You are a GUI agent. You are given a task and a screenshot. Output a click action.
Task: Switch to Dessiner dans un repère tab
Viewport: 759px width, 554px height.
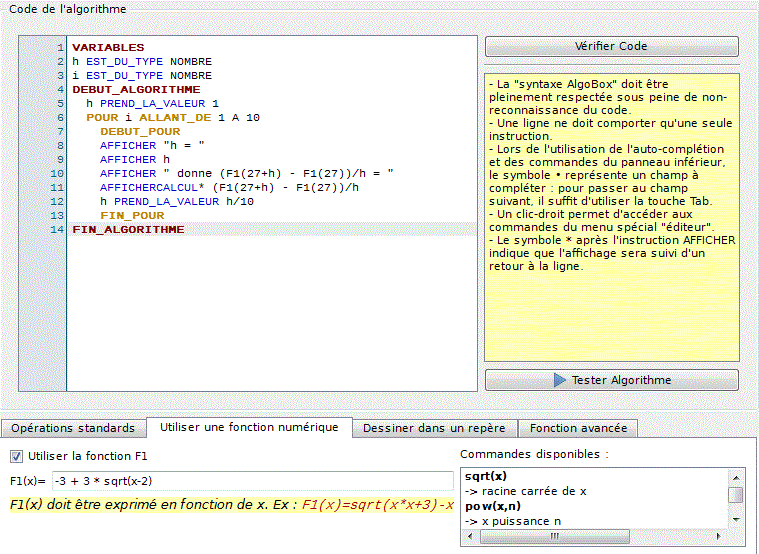tap(435, 428)
